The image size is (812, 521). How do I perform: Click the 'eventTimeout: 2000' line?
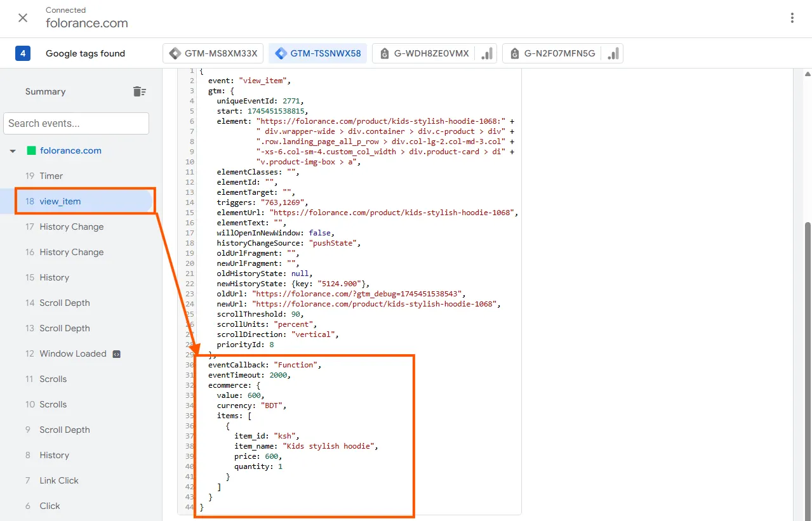coord(250,375)
